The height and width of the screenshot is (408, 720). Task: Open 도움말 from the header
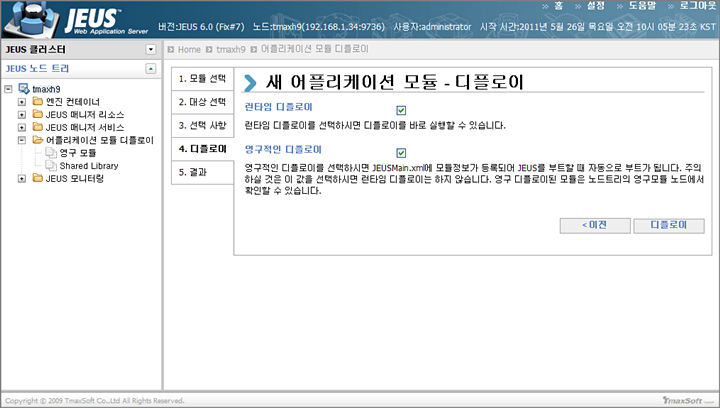coord(642,6)
